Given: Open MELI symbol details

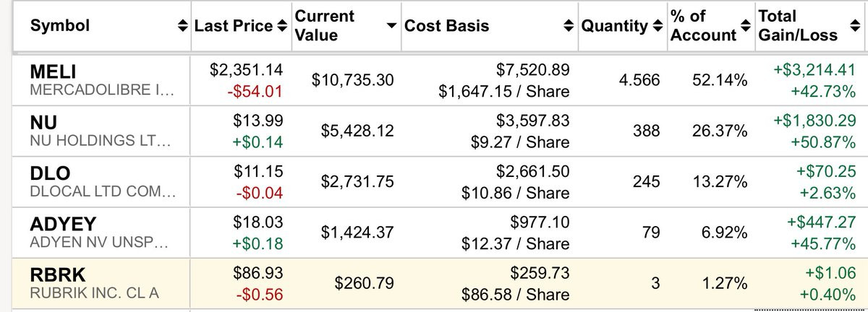Looking at the screenshot, I should [53, 71].
